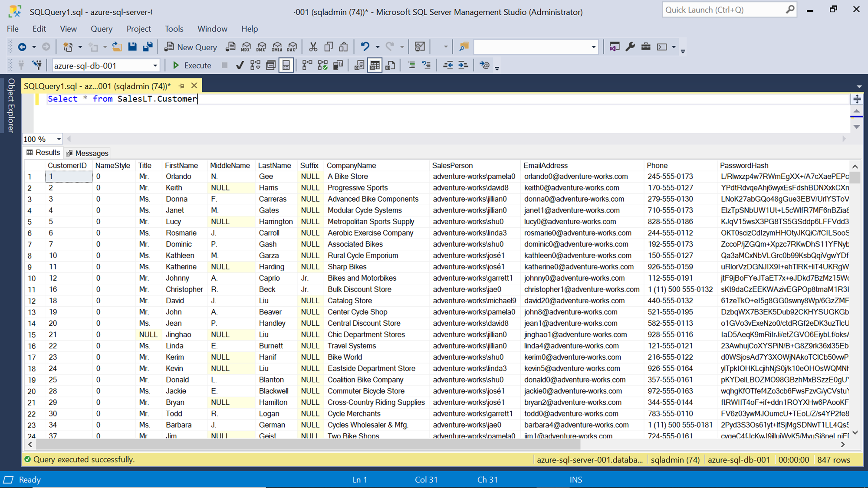Select the Undo icon
Viewport: 868px width, 488px height.
pyautogui.click(x=366, y=47)
